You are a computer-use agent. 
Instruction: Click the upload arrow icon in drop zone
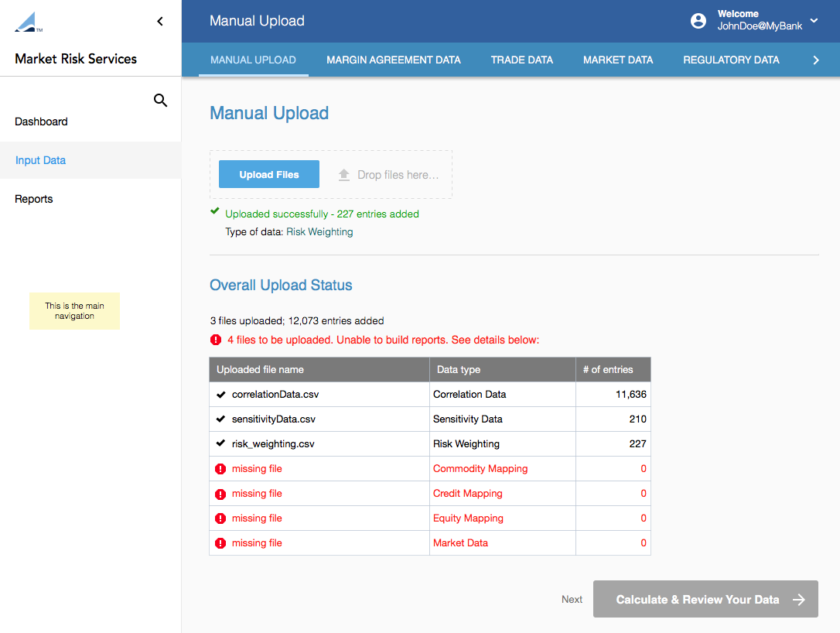click(x=344, y=175)
